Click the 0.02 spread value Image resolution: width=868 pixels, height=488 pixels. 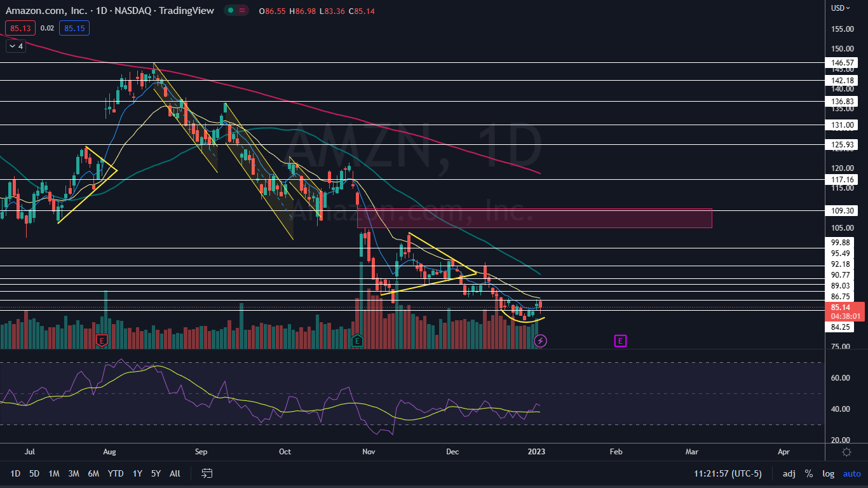tap(47, 28)
